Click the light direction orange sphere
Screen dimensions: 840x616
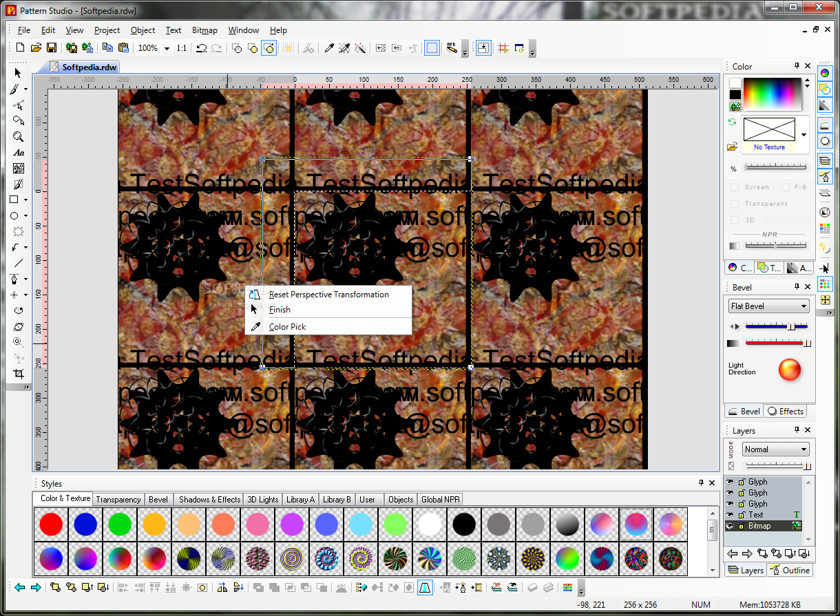790,369
